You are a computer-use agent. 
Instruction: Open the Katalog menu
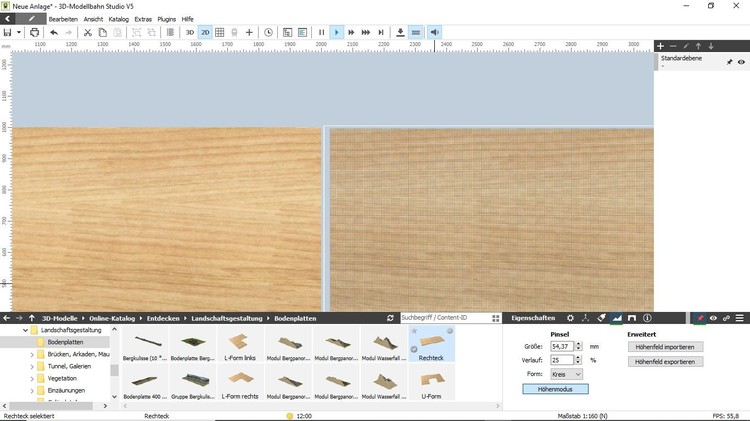click(x=118, y=19)
